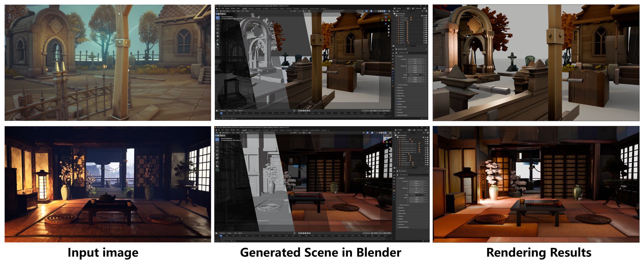Pick the Measure tool in the graveyard Blender window

(217, 44)
